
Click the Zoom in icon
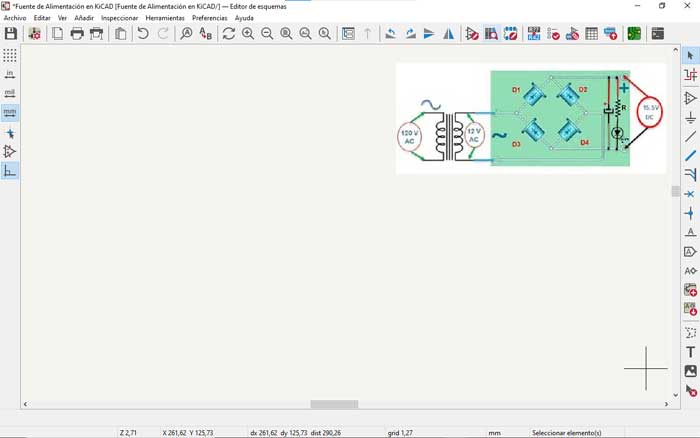[248, 33]
